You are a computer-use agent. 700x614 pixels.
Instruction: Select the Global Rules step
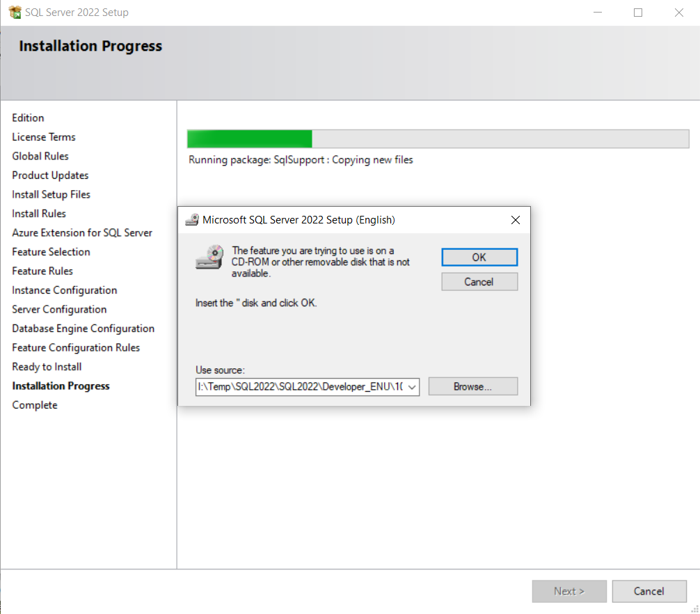(x=40, y=157)
